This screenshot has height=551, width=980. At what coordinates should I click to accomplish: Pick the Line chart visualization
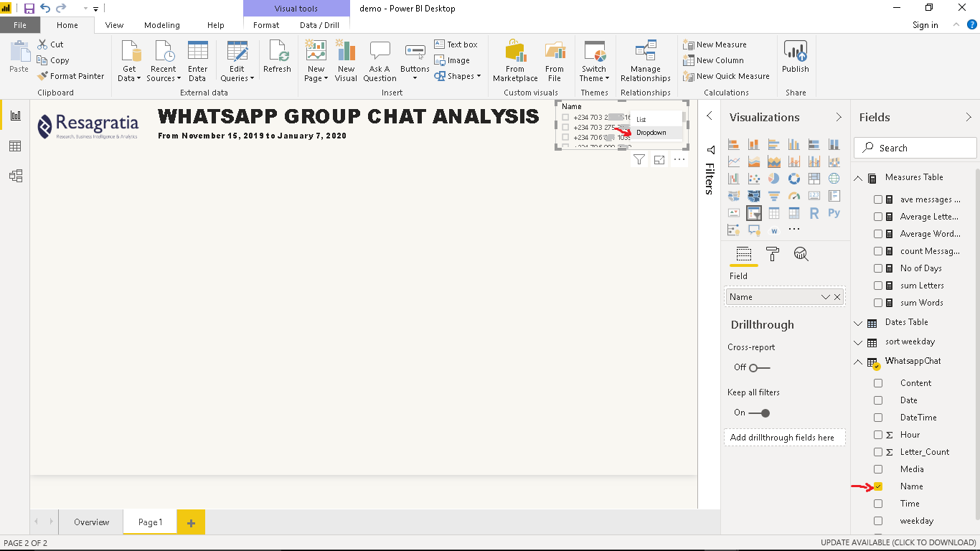733,161
